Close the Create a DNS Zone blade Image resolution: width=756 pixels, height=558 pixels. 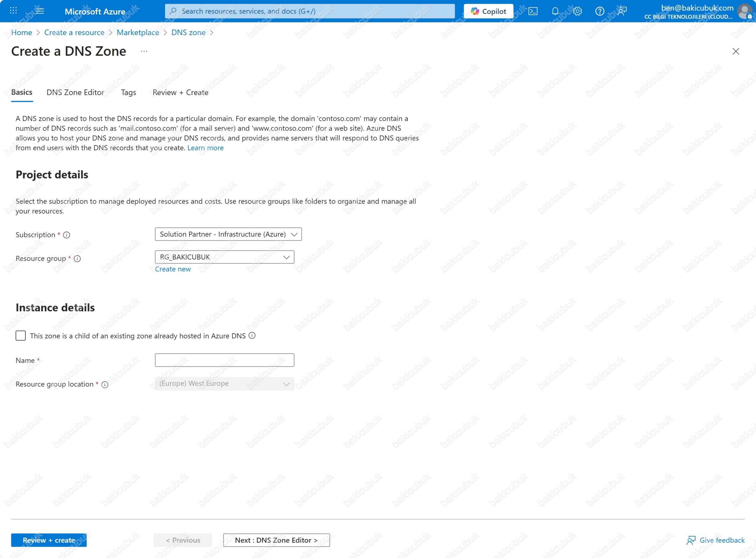pos(736,51)
